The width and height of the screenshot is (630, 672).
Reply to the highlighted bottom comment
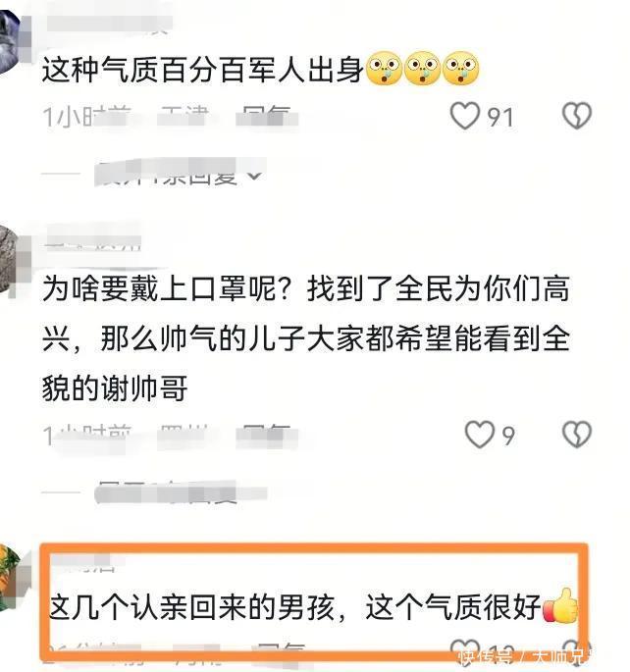point(282,654)
